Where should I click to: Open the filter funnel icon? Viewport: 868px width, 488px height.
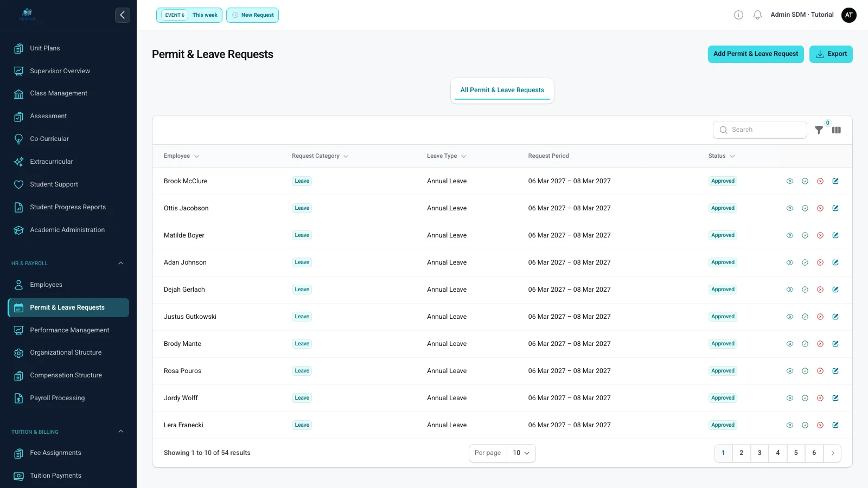(x=819, y=130)
